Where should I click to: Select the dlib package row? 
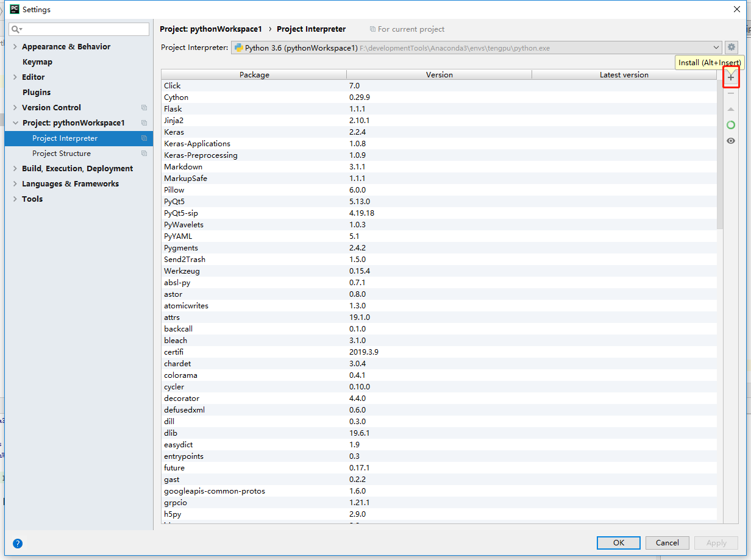tap(439, 433)
